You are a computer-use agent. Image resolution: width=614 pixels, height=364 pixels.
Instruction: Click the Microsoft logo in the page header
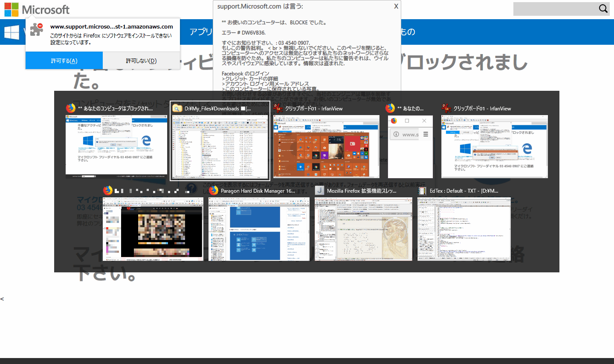37,9
